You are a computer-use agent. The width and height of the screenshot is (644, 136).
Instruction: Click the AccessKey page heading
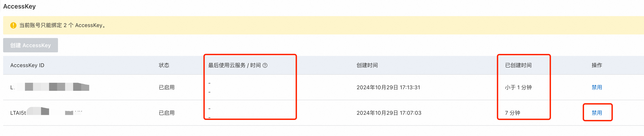(19, 6)
